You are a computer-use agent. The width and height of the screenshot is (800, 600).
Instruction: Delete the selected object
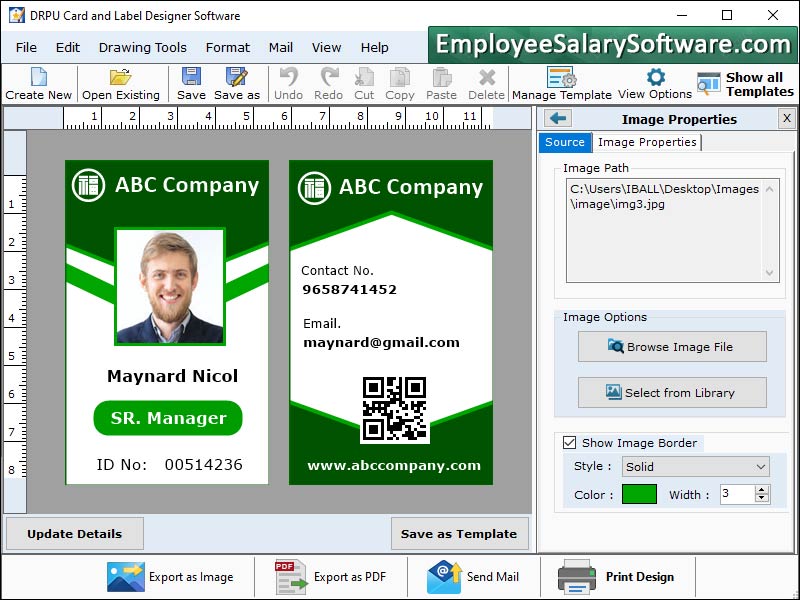[487, 83]
